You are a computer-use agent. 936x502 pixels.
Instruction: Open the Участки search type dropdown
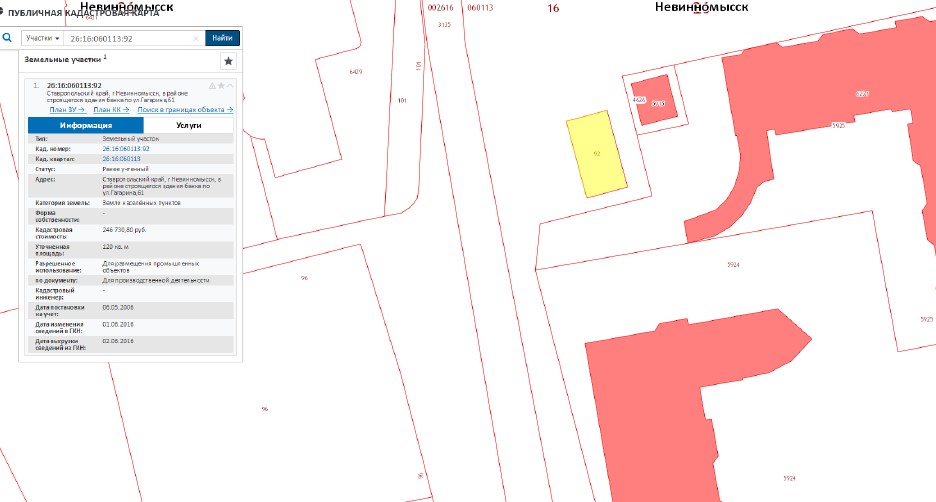coord(43,38)
